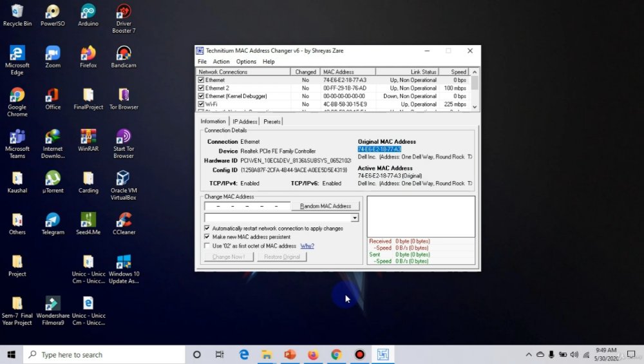Open PowerPoint from the taskbar
The height and width of the screenshot is (364, 644).
coord(290,354)
